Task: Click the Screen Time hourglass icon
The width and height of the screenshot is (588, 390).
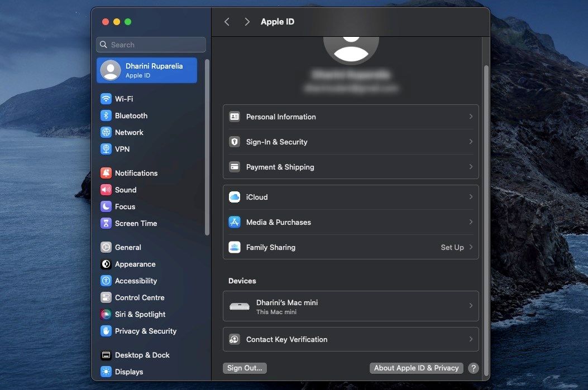Action: point(106,223)
